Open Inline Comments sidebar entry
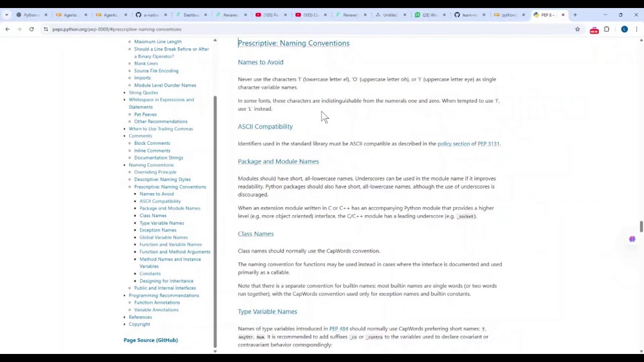The height and width of the screenshot is (362, 644). [x=152, y=151]
